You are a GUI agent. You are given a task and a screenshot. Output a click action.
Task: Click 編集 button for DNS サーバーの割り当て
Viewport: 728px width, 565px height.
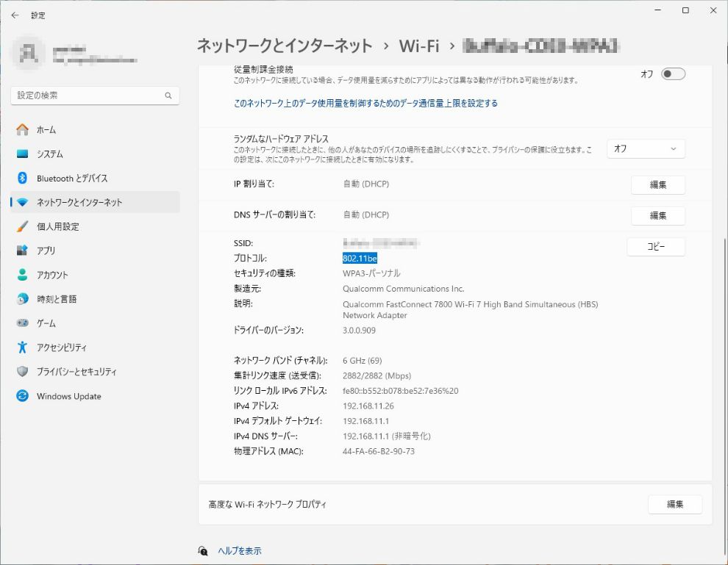(657, 216)
